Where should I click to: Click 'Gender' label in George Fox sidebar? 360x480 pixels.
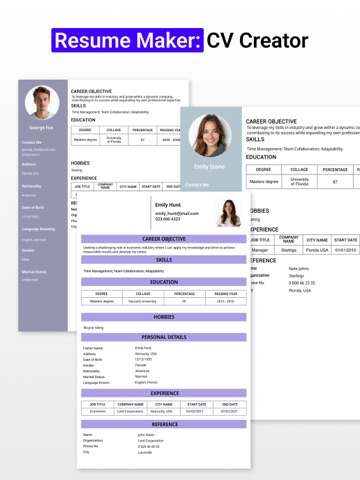28,250
